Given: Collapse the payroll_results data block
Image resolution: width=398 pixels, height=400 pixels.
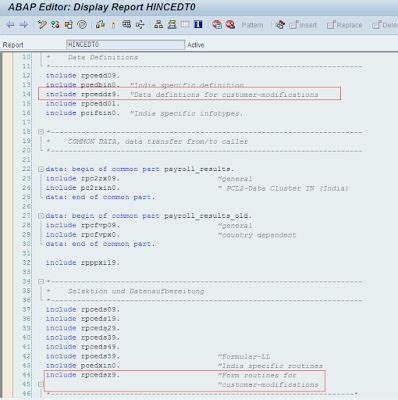Looking at the screenshot, I should coord(41,169).
